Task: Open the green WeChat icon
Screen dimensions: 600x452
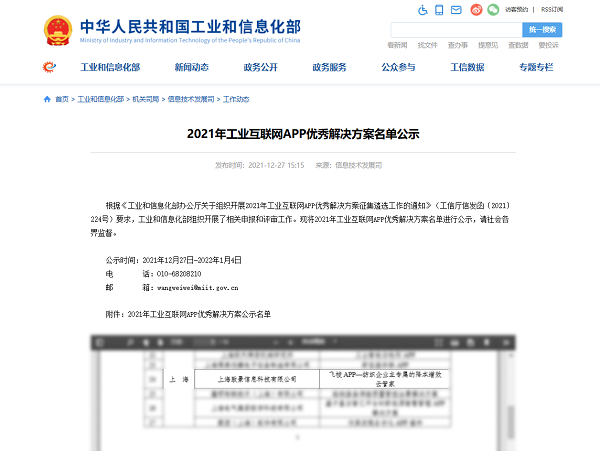Action: pyautogui.click(x=493, y=10)
